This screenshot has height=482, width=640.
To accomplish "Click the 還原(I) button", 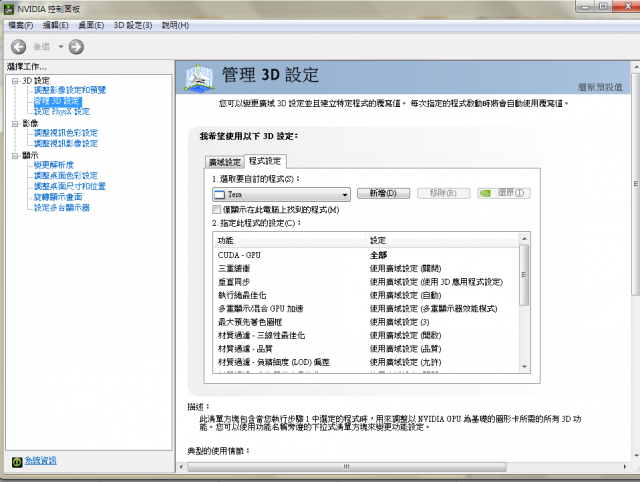I will 504,193.
